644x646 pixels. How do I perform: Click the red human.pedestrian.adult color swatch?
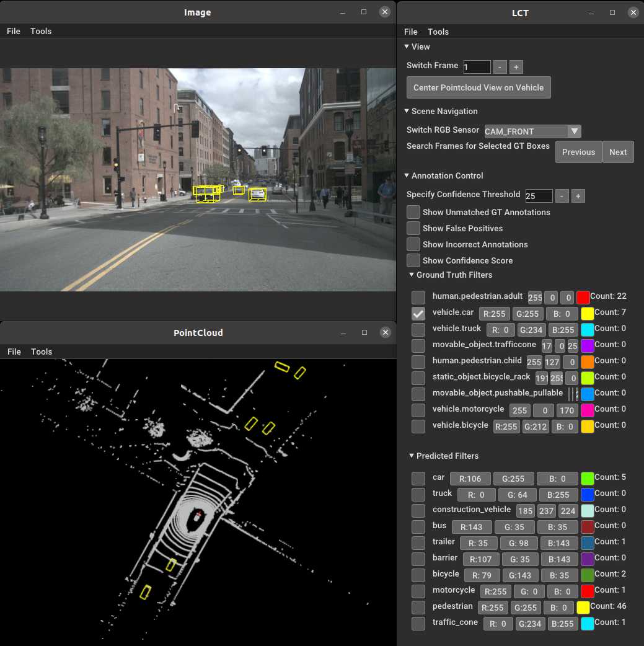click(583, 297)
